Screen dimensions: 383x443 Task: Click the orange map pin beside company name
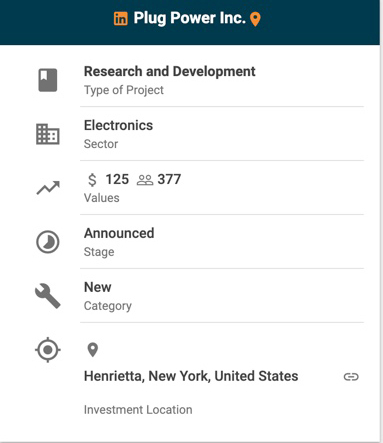click(255, 19)
